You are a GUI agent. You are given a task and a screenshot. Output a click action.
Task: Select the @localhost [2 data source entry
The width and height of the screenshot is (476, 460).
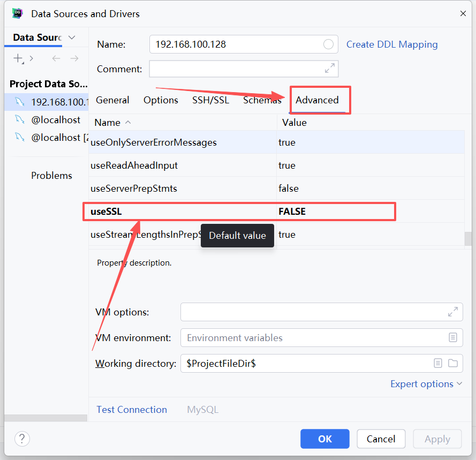(x=47, y=138)
